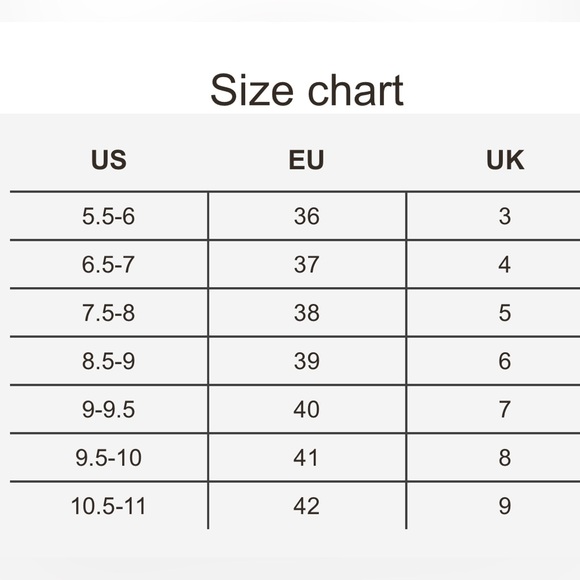Select the UK column header
This screenshot has width=580, height=580.
click(505, 160)
